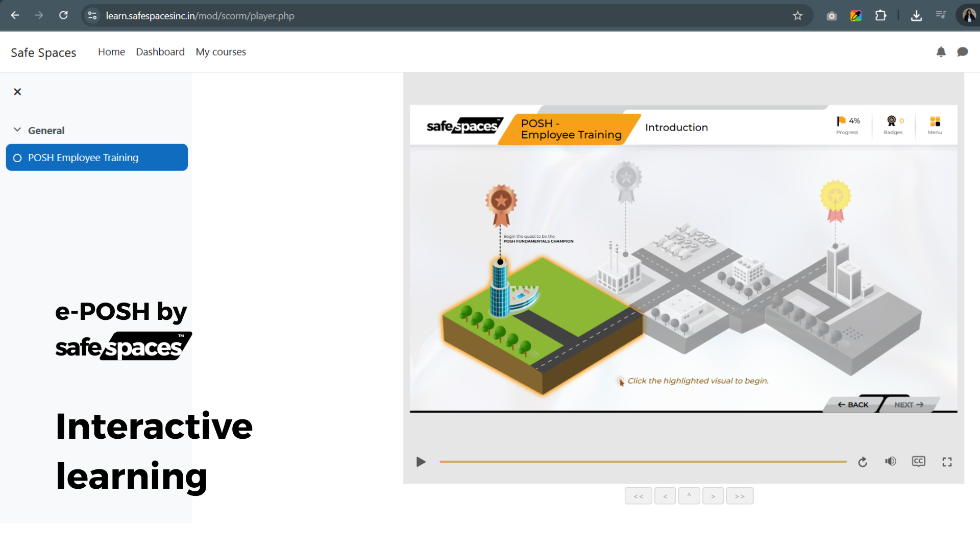Enter fullscreen mode in player
The image size is (980, 551).
947,462
